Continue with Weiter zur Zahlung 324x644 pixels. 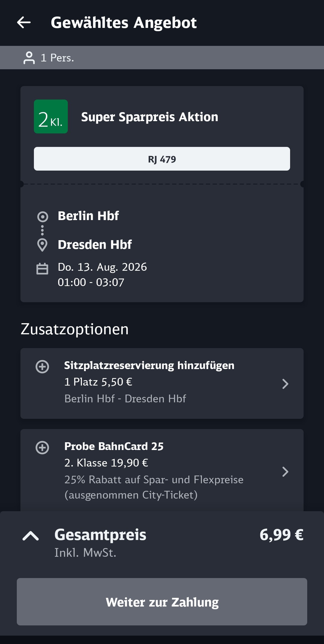tap(162, 602)
